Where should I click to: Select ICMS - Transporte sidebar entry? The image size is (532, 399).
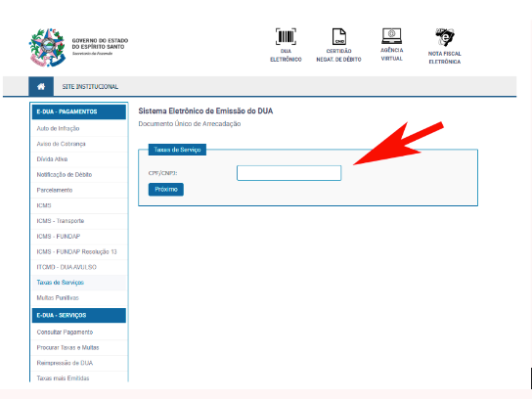[60, 221]
